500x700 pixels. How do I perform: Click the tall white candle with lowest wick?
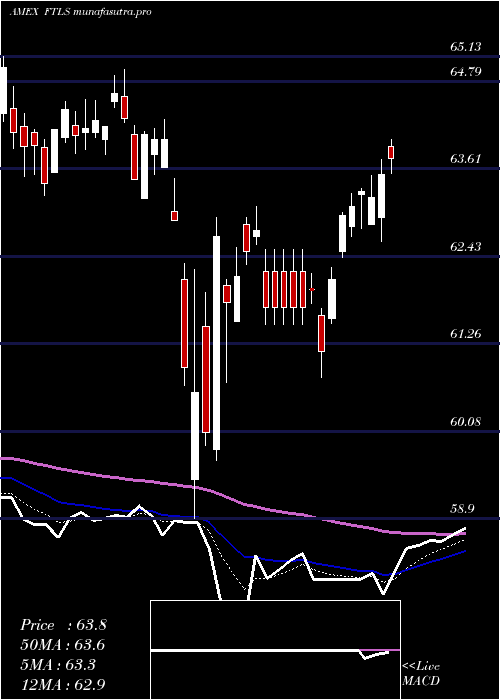[x=195, y=436]
